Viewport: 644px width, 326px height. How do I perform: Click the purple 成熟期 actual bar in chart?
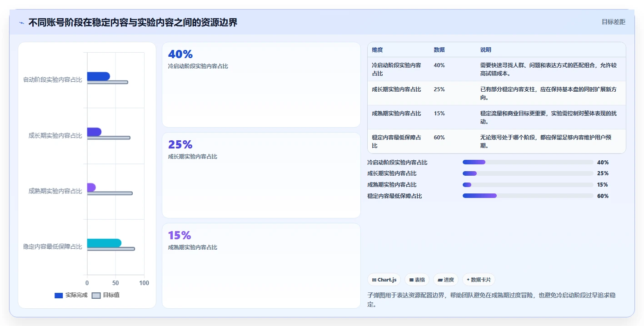[x=91, y=188]
